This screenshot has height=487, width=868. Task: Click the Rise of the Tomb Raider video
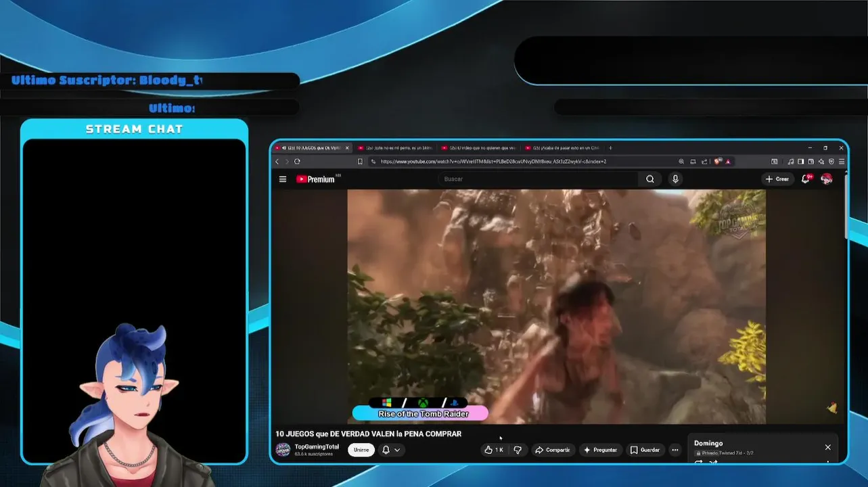coord(556,306)
